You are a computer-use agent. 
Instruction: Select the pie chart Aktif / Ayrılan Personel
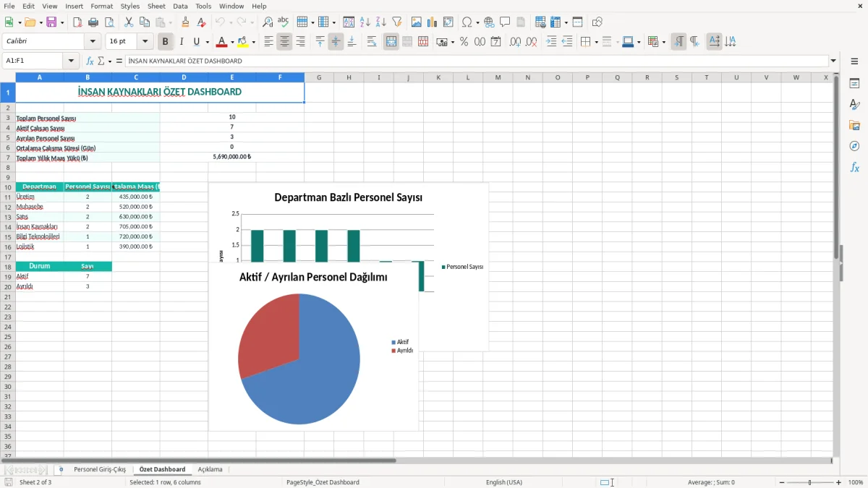pyautogui.click(x=313, y=347)
